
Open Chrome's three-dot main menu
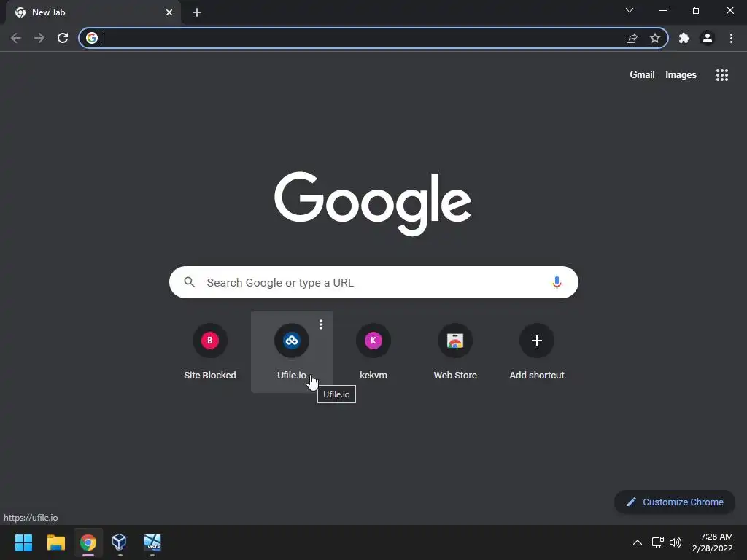[731, 38]
